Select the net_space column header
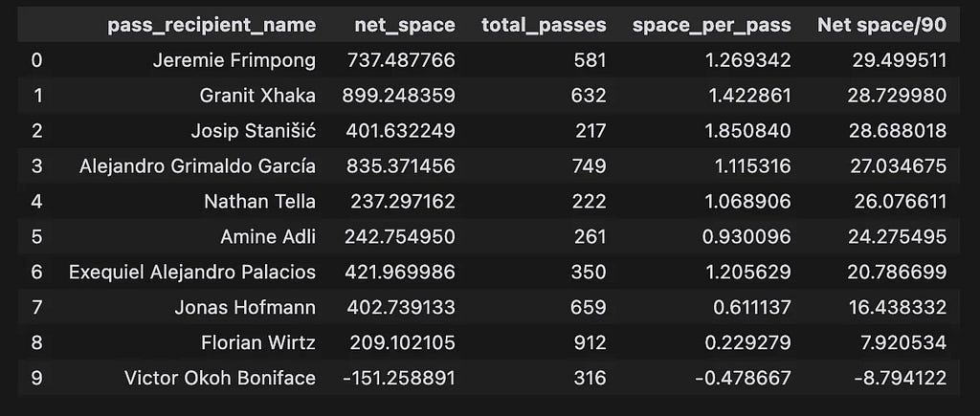This screenshot has height=416, width=980. tap(405, 25)
